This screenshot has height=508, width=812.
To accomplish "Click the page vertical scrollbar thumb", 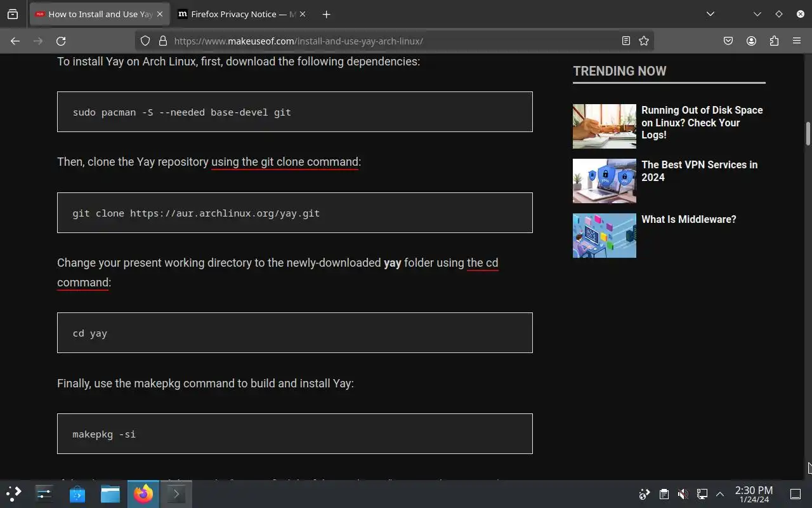I will coord(808,133).
